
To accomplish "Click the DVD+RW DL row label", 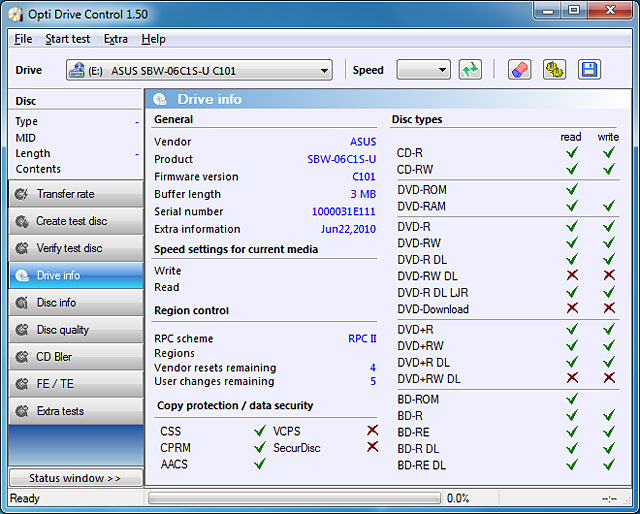I will [429, 379].
